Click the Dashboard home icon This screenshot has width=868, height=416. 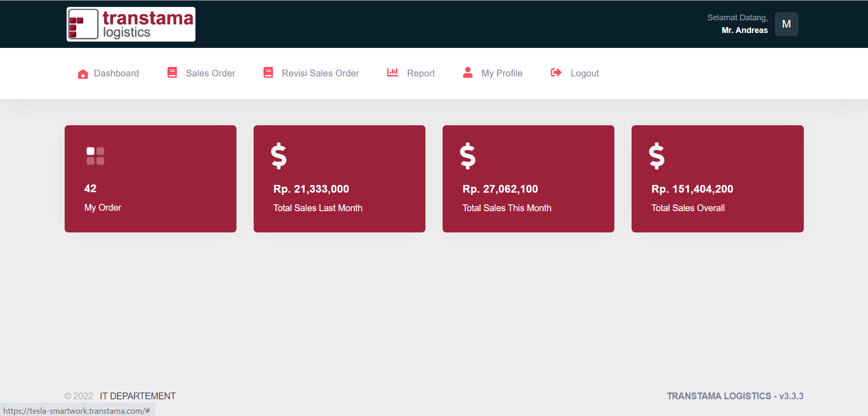(x=83, y=74)
